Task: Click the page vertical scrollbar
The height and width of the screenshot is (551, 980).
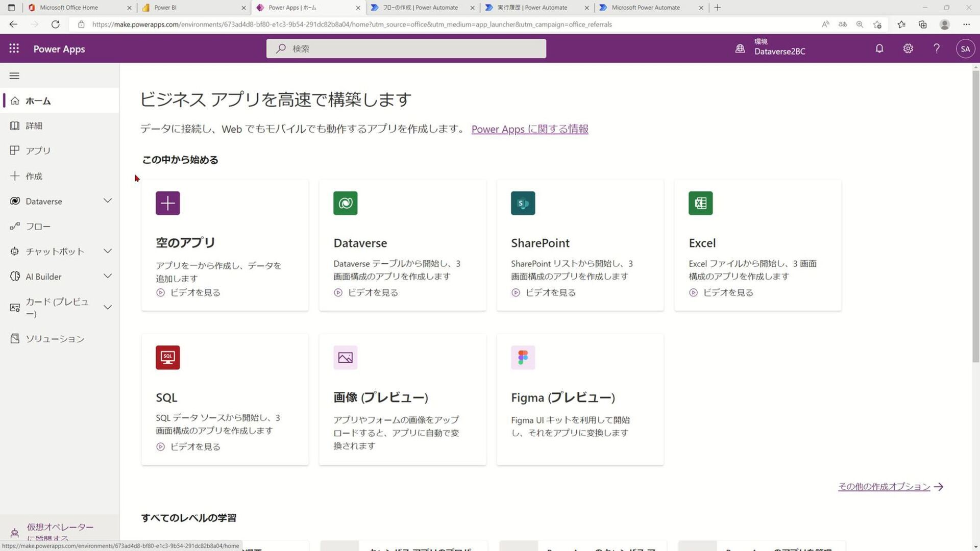Action: 976,217
